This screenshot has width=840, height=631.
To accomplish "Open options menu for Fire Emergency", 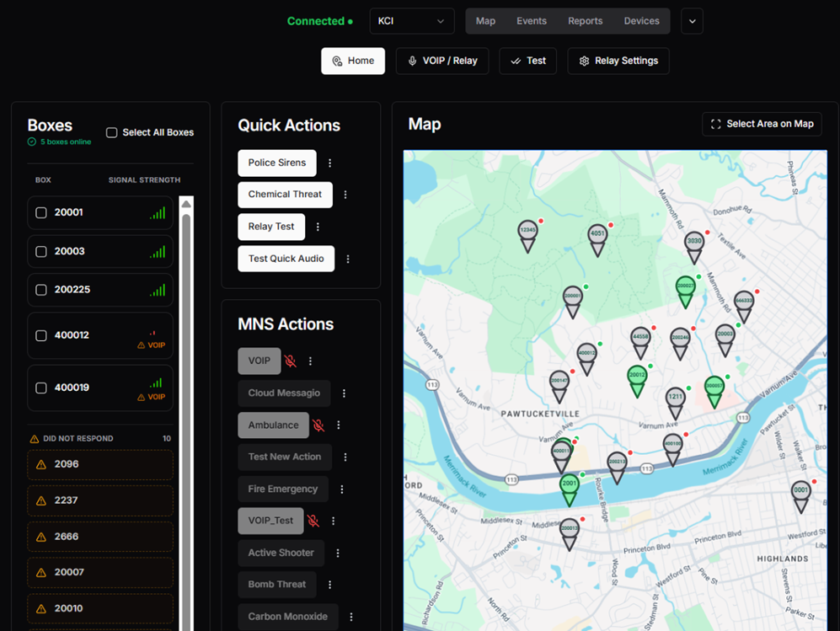I will tap(342, 489).
